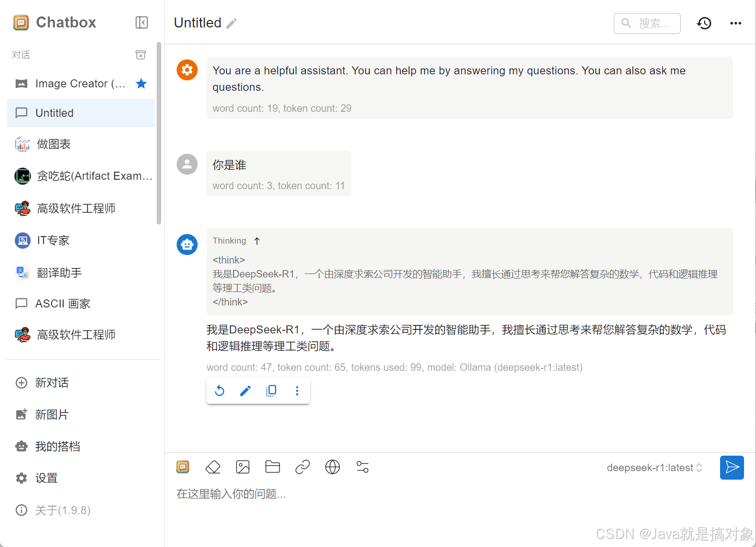Image resolution: width=756 pixels, height=547 pixels.
Task: Open the 做图表 conversation
Action: click(x=81, y=144)
